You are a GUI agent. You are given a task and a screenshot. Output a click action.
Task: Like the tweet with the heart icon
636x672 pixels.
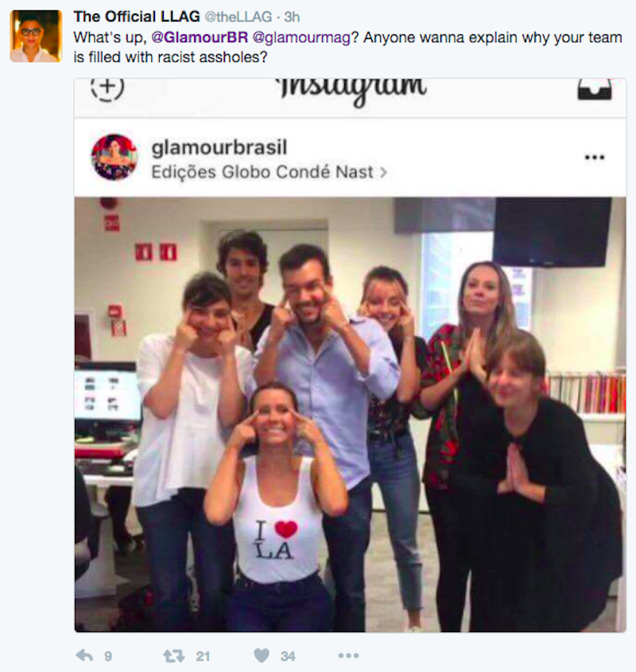point(262,655)
